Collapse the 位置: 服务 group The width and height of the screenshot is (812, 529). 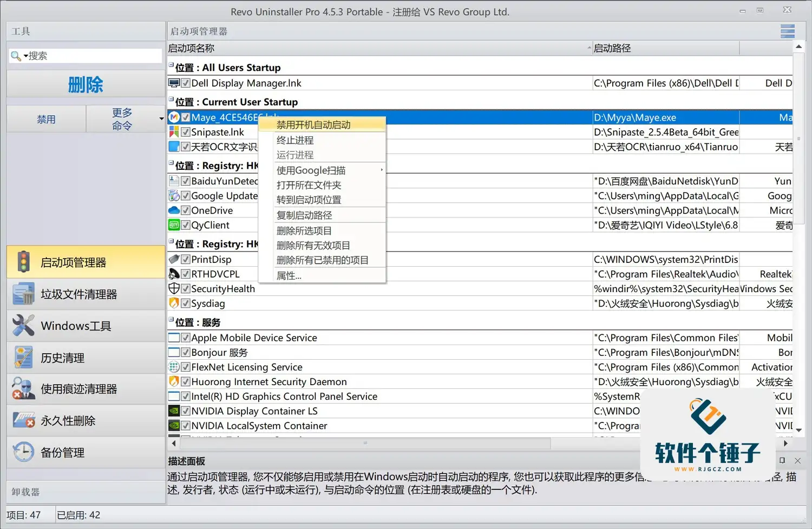click(171, 320)
